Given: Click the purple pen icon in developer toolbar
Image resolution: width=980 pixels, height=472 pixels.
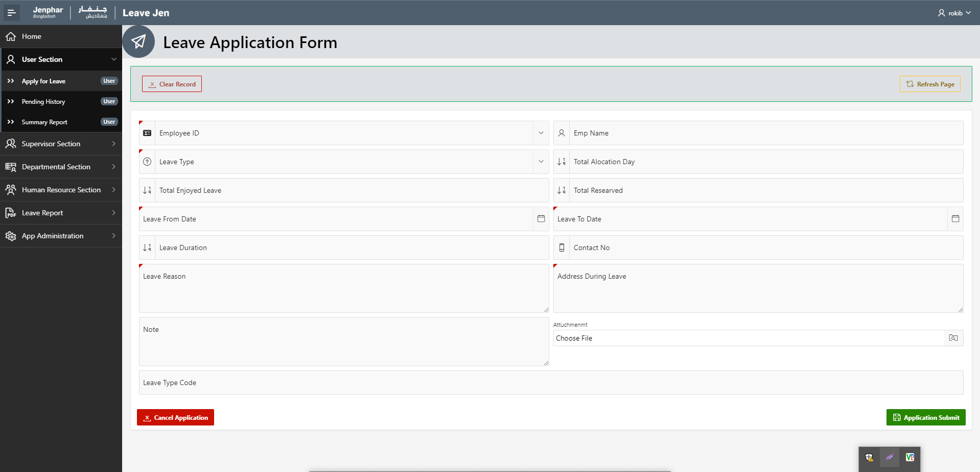Looking at the screenshot, I should [x=890, y=457].
